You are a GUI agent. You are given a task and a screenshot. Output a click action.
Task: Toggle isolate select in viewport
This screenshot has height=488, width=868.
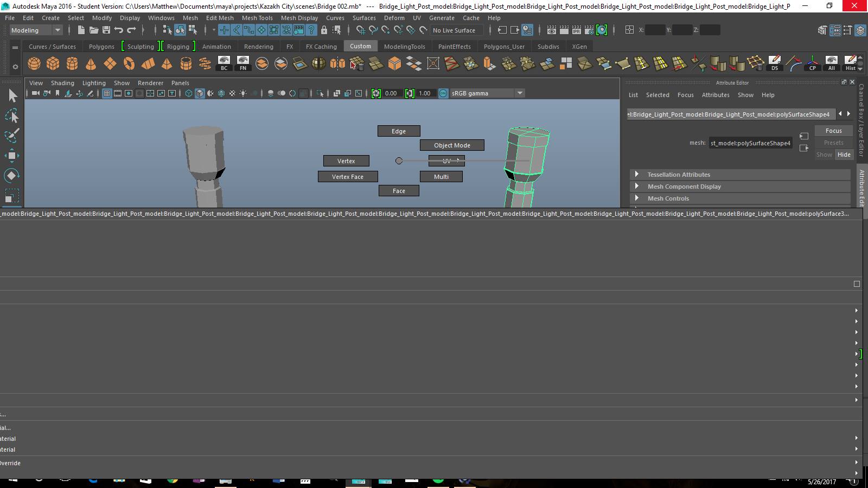[x=321, y=93]
